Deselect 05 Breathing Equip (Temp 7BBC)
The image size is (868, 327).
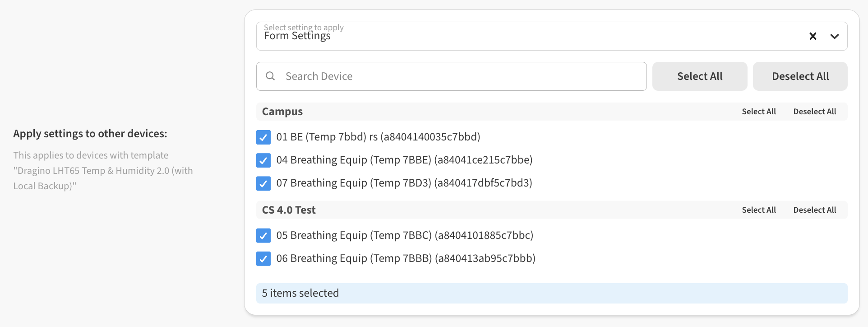point(263,235)
